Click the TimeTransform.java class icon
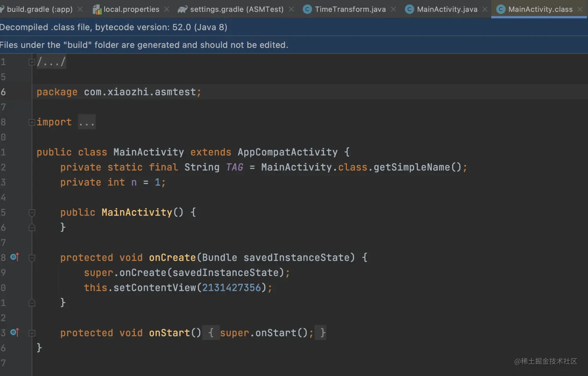This screenshot has width=588, height=376. (x=308, y=9)
